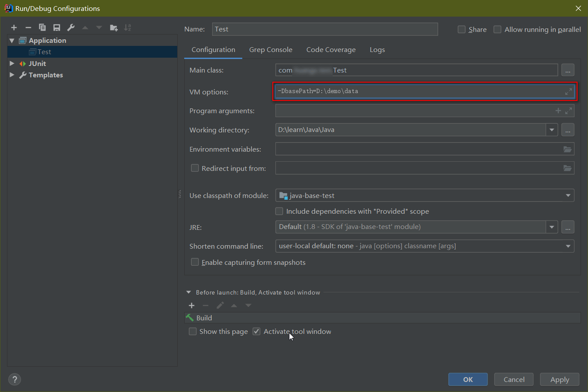Screen dimensions: 588x392
Task: Toggle Enable capturing form snapshots
Action: tap(195, 262)
